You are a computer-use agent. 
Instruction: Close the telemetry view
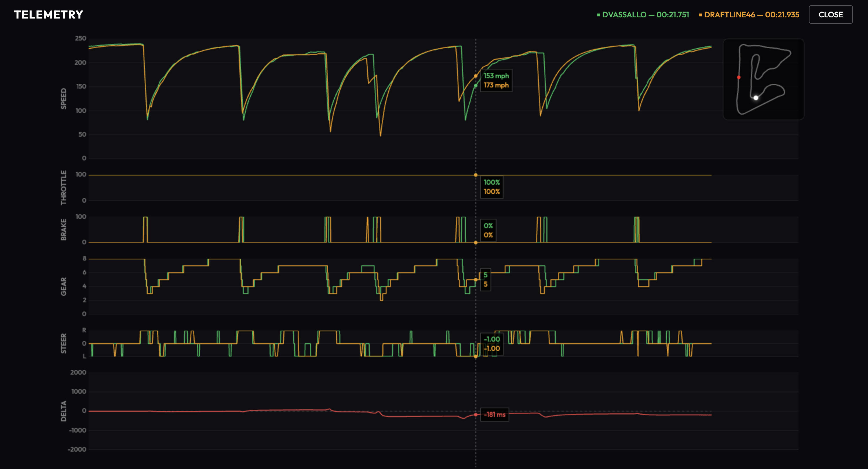click(x=830, y=14)
